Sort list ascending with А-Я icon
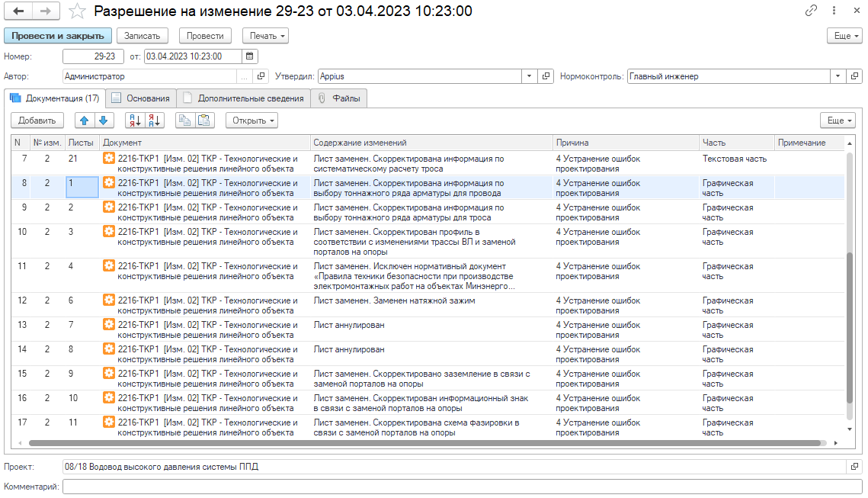This screenshot has width=868, height=498. tap(135, 120)
